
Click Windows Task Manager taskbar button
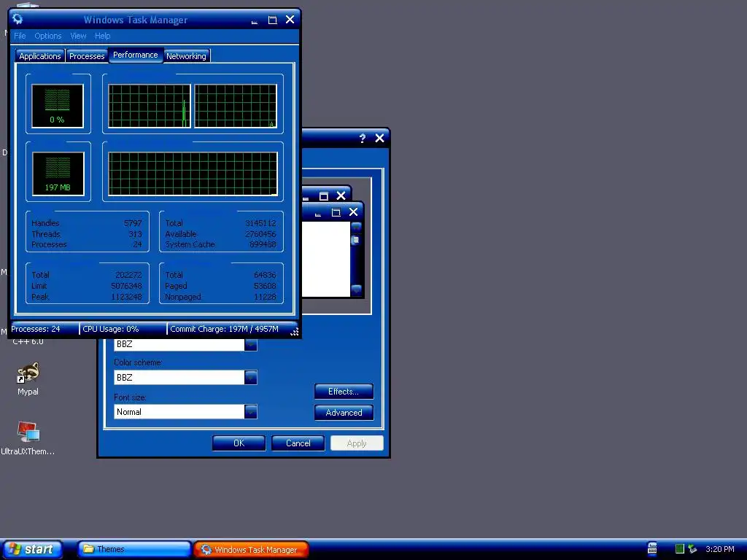(251, 549)
